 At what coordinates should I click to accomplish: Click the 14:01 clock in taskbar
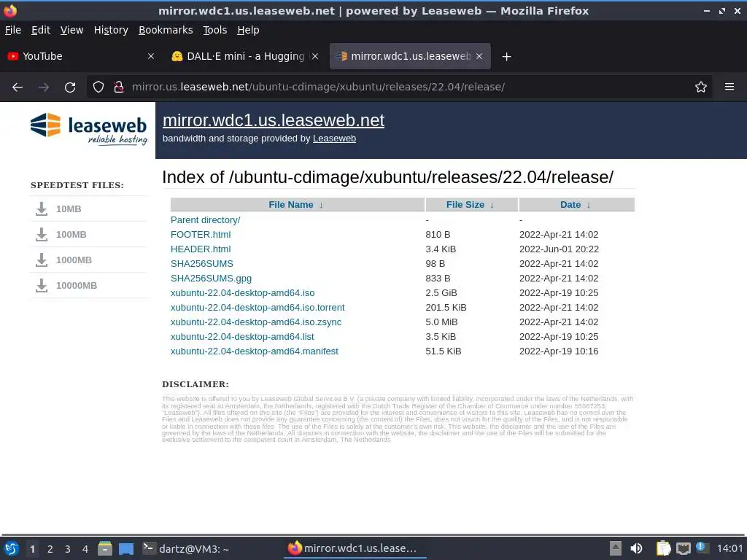(729, 548)
